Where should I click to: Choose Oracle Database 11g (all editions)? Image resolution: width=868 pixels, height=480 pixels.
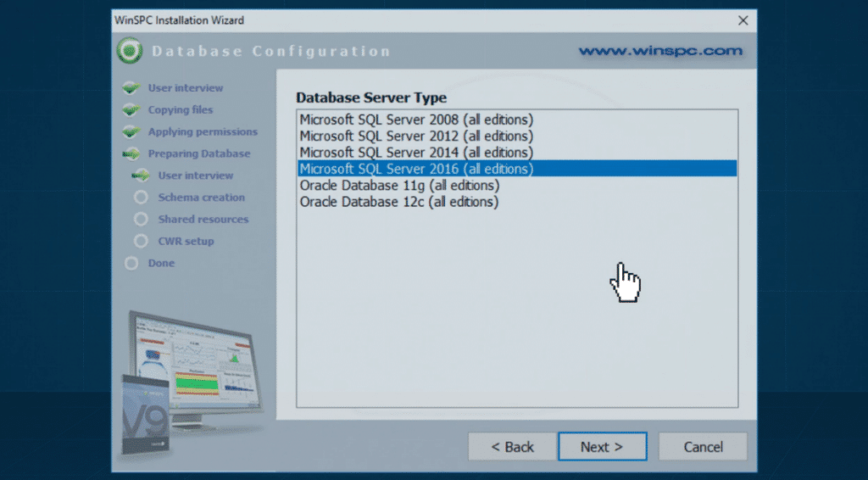point(399,185)
